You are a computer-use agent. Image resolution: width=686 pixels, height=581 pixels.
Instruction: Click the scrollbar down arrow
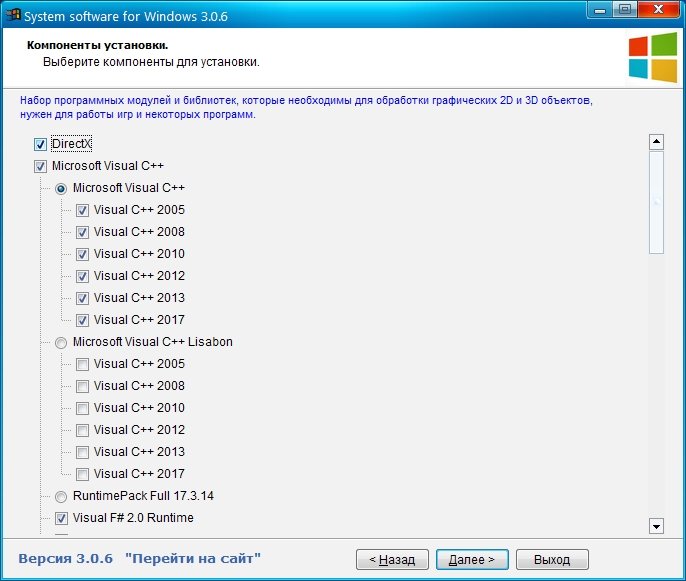coord(656,526)
